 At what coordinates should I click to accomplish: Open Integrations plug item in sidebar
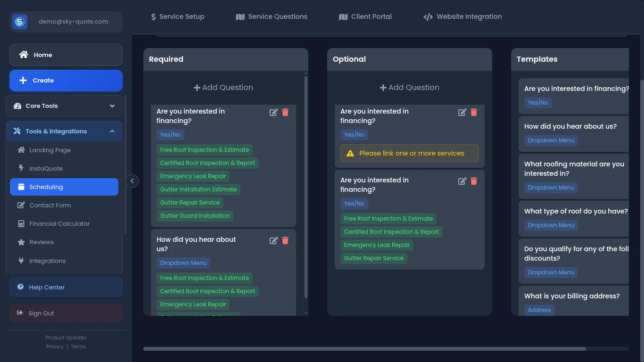click(47, 261)
